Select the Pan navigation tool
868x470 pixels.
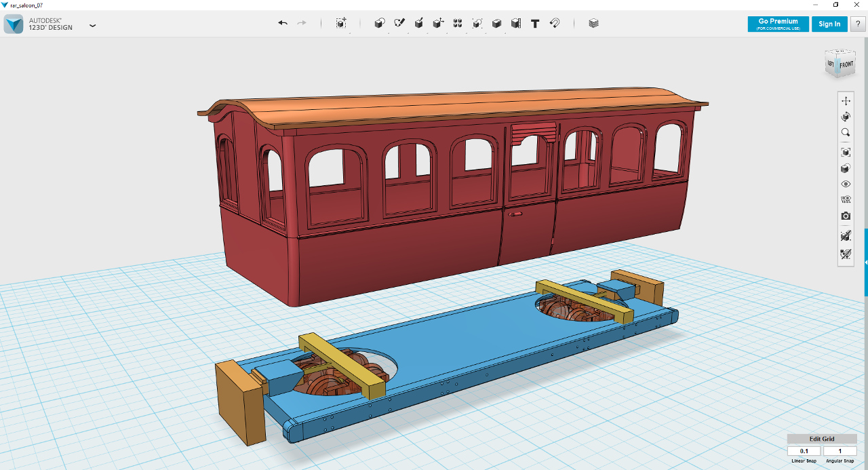[846, 100]
